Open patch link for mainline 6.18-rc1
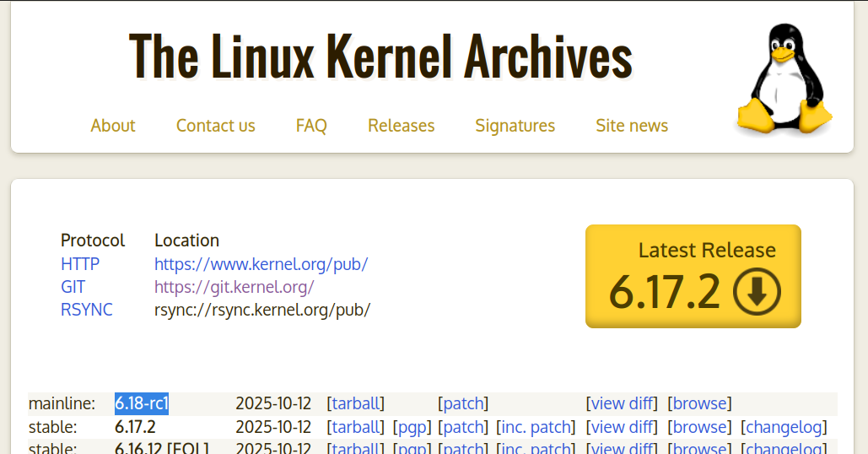The width and height of the screenshot is (868, 454). pos(463,403)
